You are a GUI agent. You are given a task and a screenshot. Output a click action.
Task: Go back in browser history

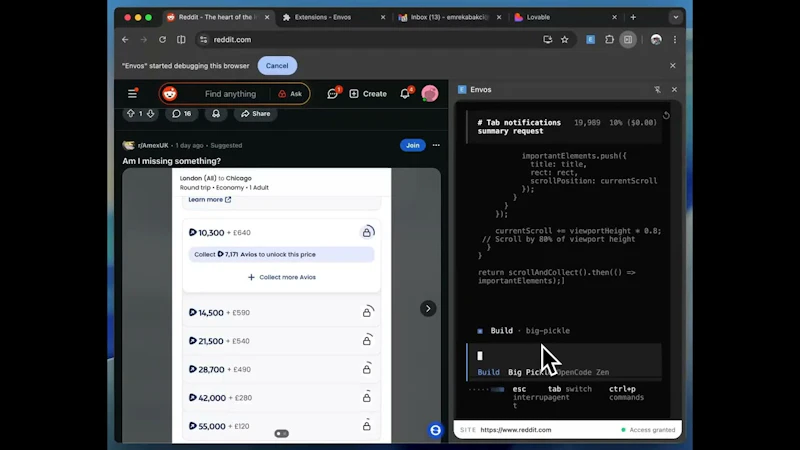point(125,39)
